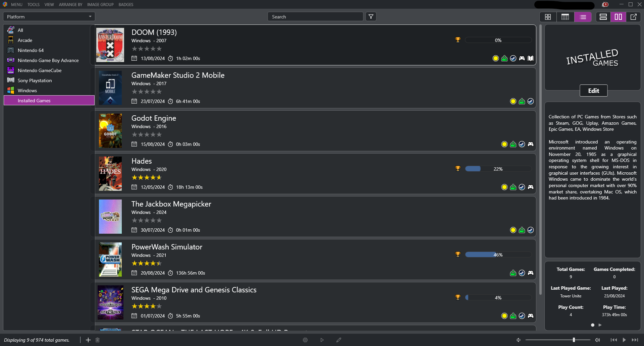Click the high volume speaker icon
Screen dimensions: 644x346
pyautogui.click(x=597, y=340)
